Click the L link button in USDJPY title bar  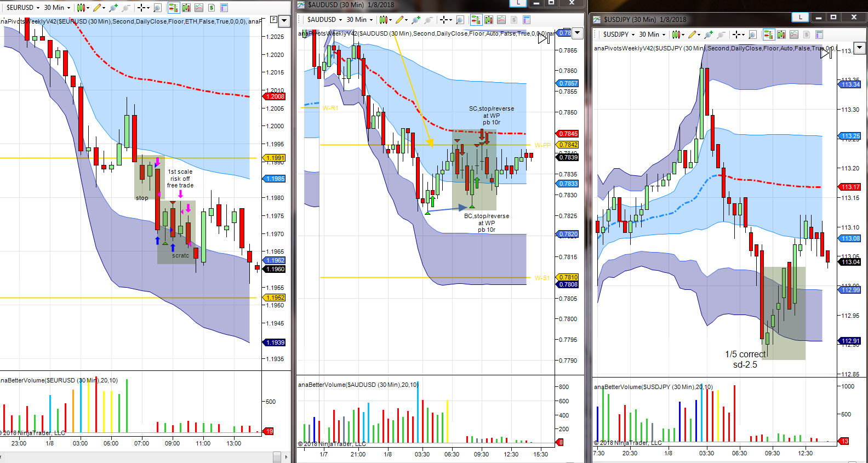coord(800,17)
